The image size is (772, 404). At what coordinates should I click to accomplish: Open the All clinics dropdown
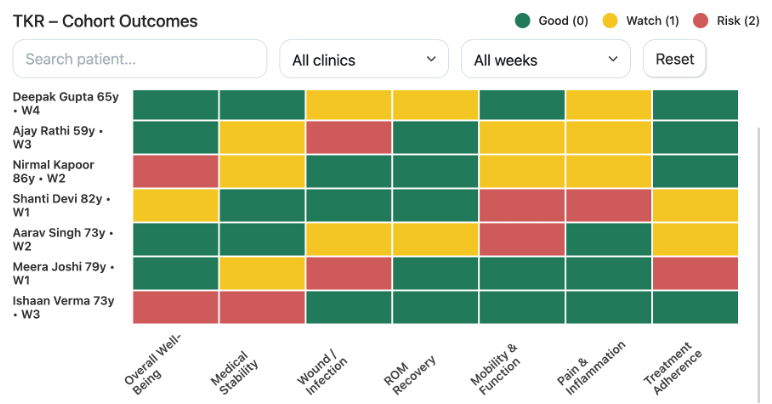(364, 60)
